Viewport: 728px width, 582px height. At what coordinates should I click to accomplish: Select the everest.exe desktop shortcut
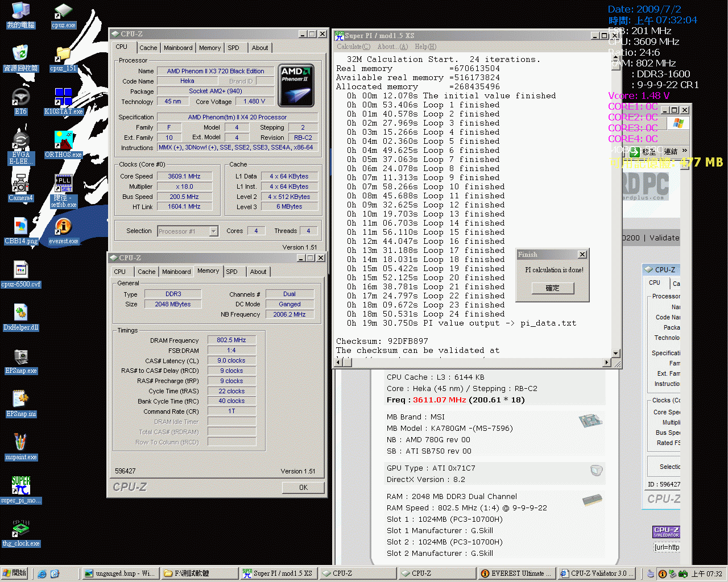(x=63, y=231)
